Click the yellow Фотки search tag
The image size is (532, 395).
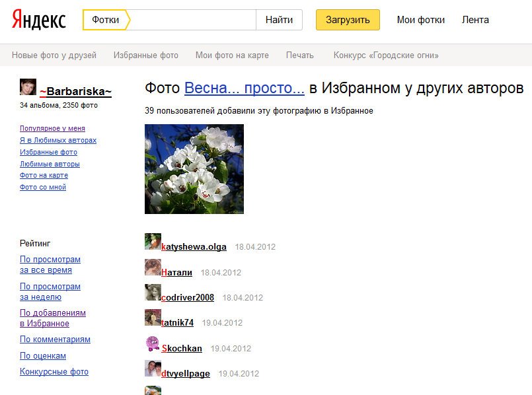[x=106, y=20]
